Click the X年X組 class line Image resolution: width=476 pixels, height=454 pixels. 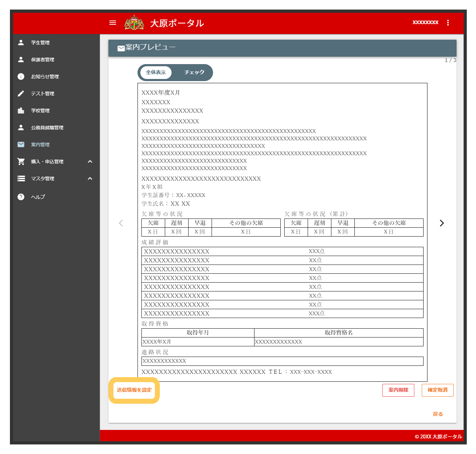(x=152, y=187)
